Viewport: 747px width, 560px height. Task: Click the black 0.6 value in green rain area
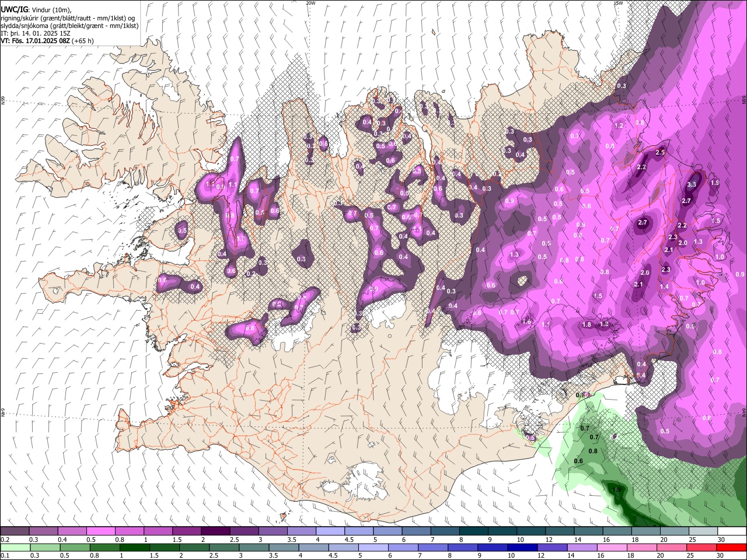pyautogui.click(x=578, y=461)
